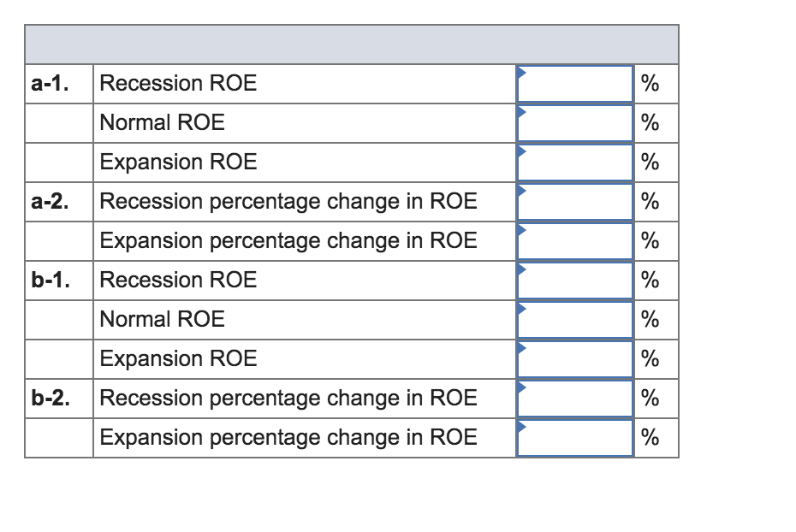Click the Expansion ROE input field for b-1

(573, 358)
